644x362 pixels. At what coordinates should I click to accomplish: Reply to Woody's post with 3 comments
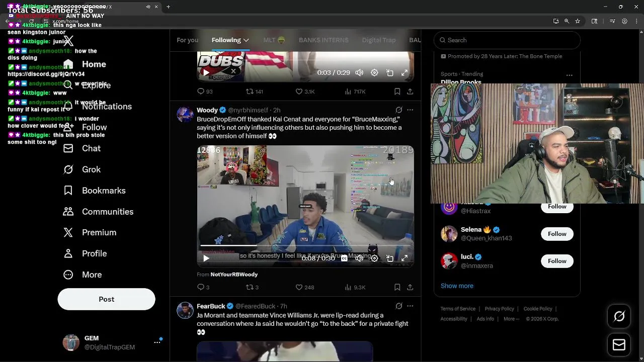(x=203, y=287)
